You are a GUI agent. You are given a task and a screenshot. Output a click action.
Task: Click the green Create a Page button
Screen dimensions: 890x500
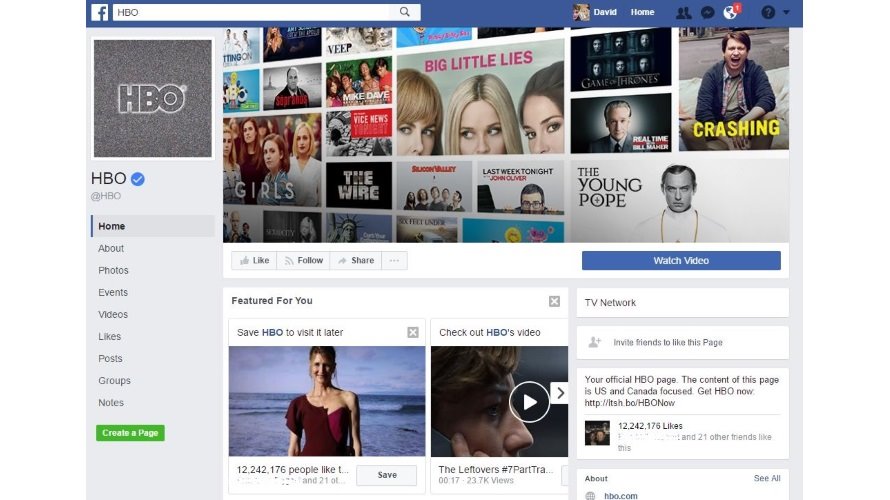[x=130, y=433]
